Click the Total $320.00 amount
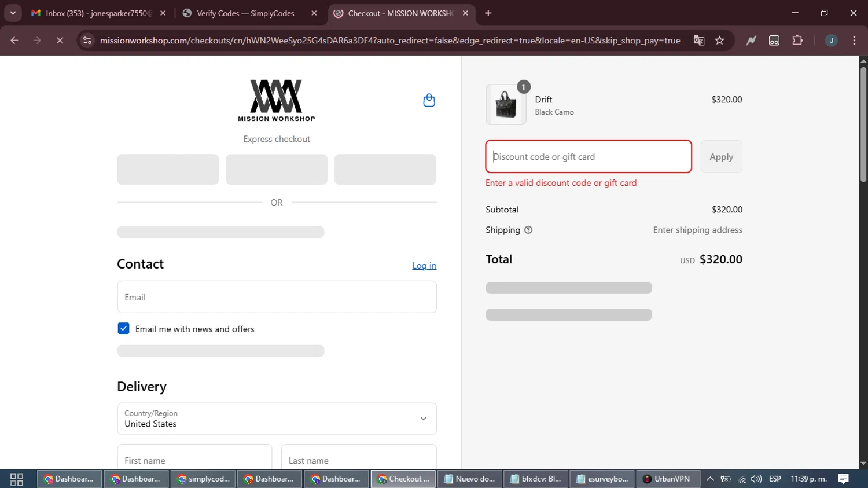 coord(720,259)
